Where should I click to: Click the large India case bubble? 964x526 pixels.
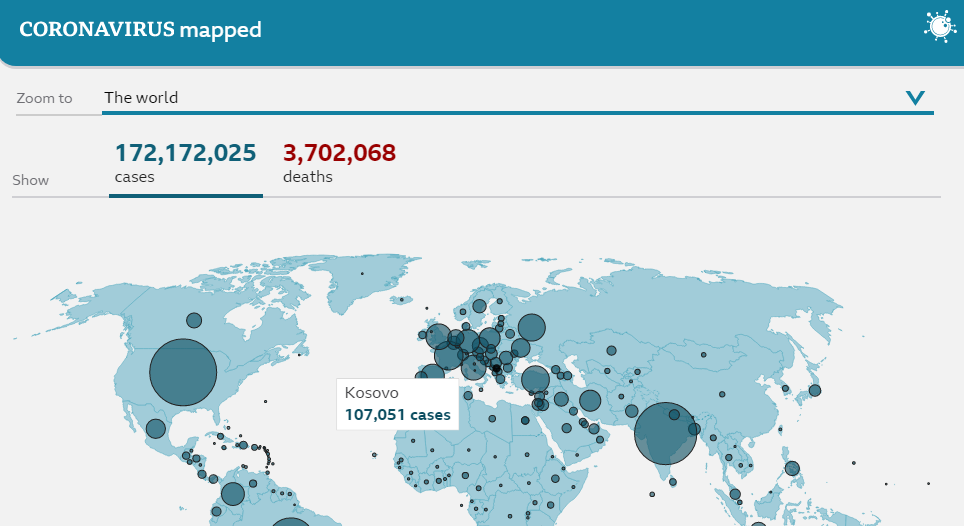[x=665, y=433]
